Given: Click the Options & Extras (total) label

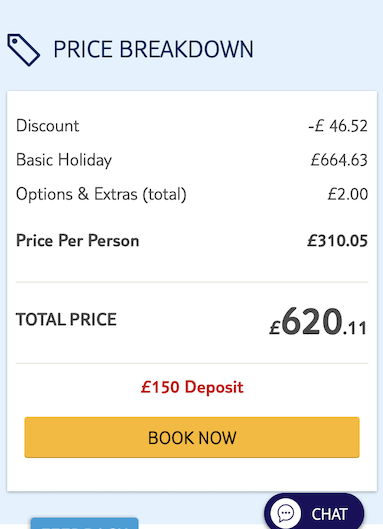Looking at the screenshot, I should [x=101, y=194].
